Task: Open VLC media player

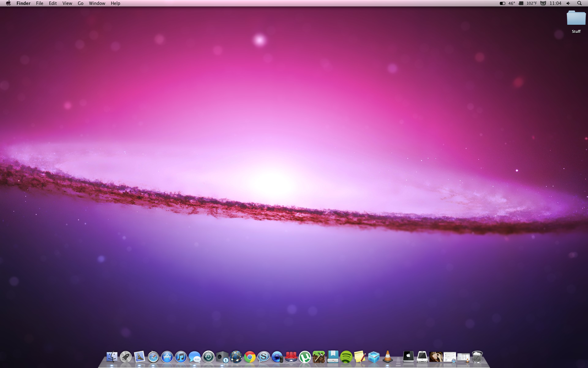Action: click(x=387, y=357)
